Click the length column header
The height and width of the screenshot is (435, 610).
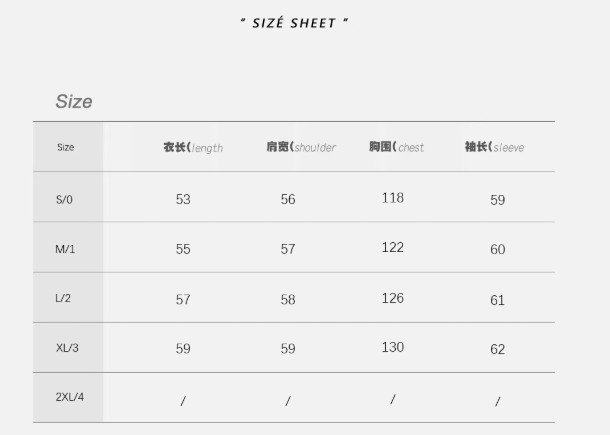[x=193, y=147]
